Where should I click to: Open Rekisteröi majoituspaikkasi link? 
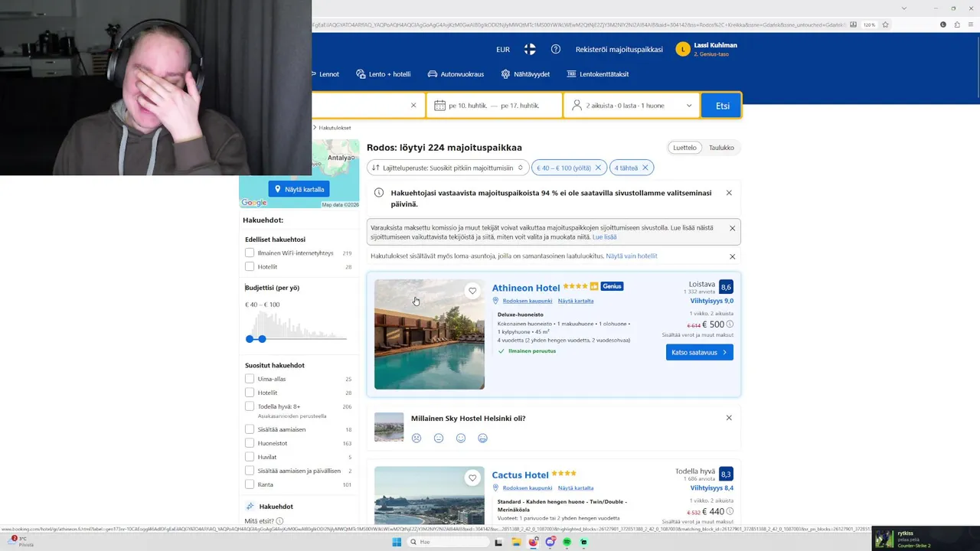click(619, 50)
